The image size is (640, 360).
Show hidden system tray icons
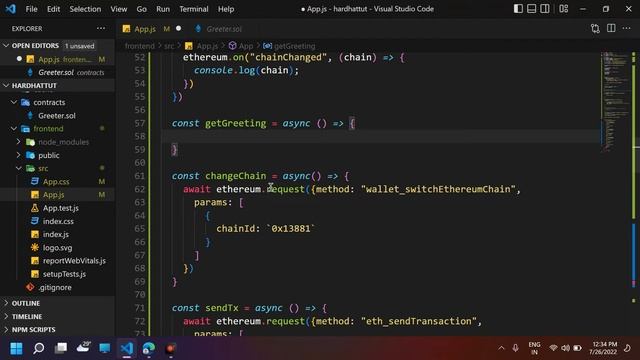tap(501, 348)
